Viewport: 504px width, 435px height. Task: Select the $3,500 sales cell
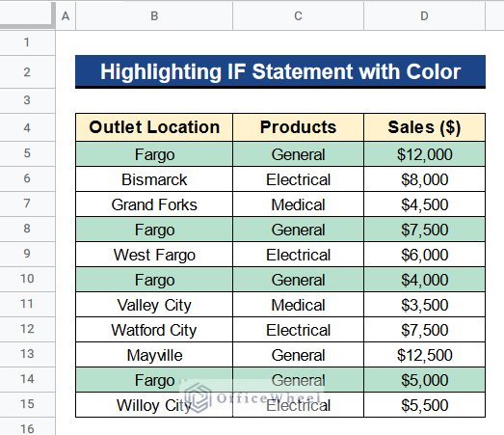424,305
